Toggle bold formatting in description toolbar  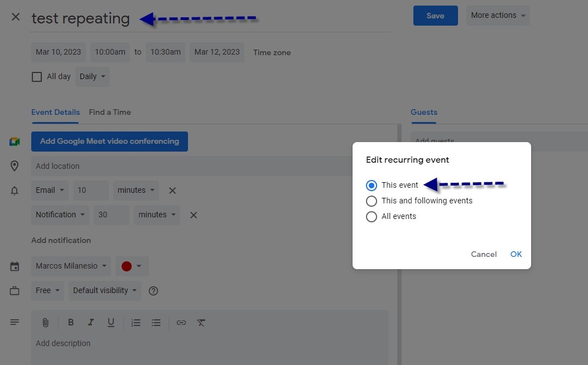tap(71, 323)
